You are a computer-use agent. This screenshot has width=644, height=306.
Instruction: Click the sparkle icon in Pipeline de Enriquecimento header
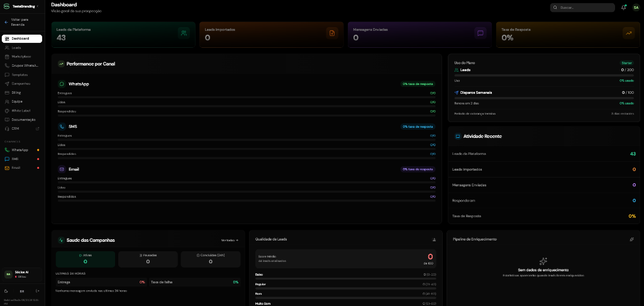point(631,239)
